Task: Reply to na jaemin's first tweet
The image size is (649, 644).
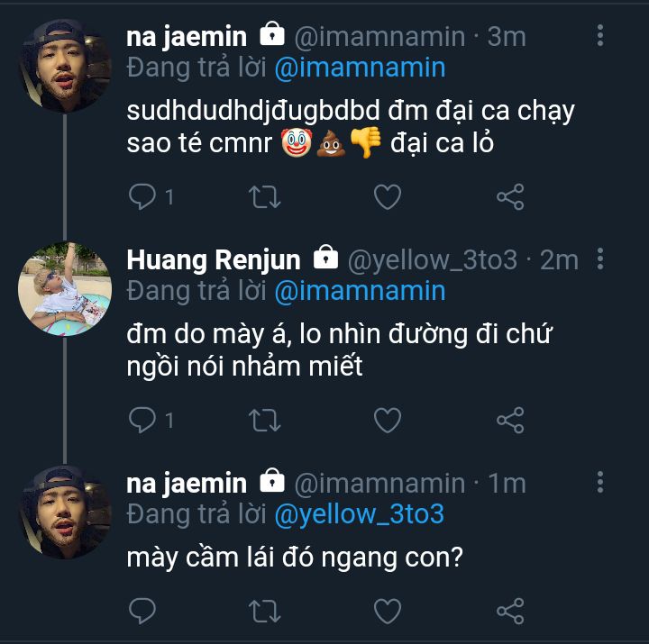Action: pos(143,196)
